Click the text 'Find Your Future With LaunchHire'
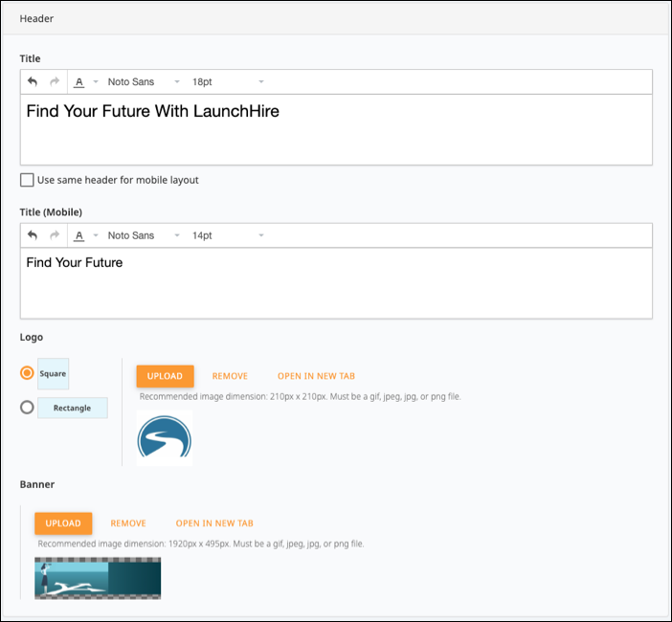The height and width of the screenshot is (622, 672). pyautogui.click(x=152, y=111)
